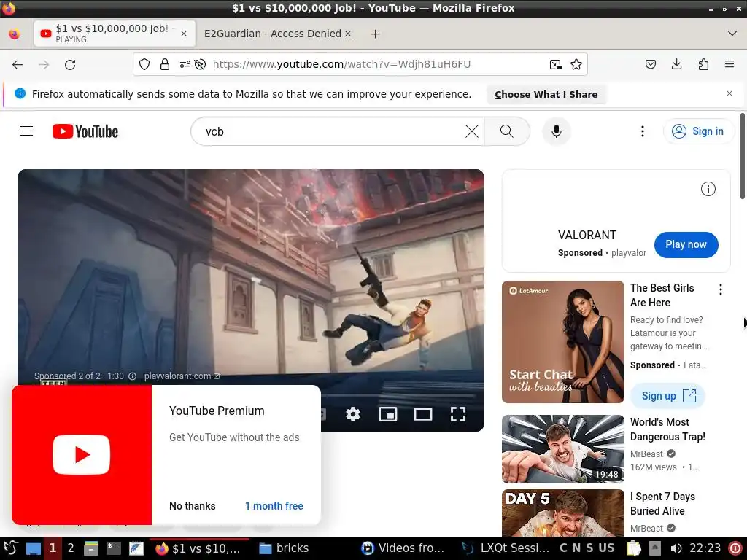The height and width of the screenshot is (560, 747).
Task: Clear the search box text
Action: [472, 131]
